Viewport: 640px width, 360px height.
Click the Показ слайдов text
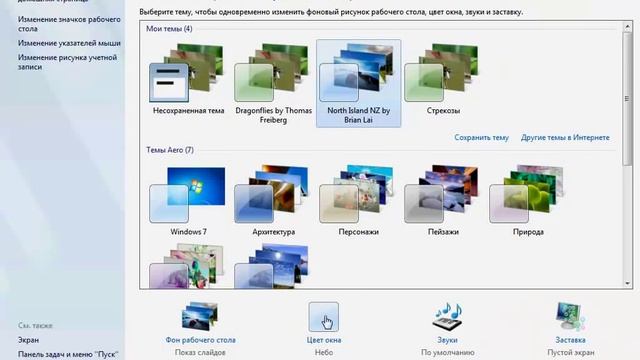coord(200,352)
